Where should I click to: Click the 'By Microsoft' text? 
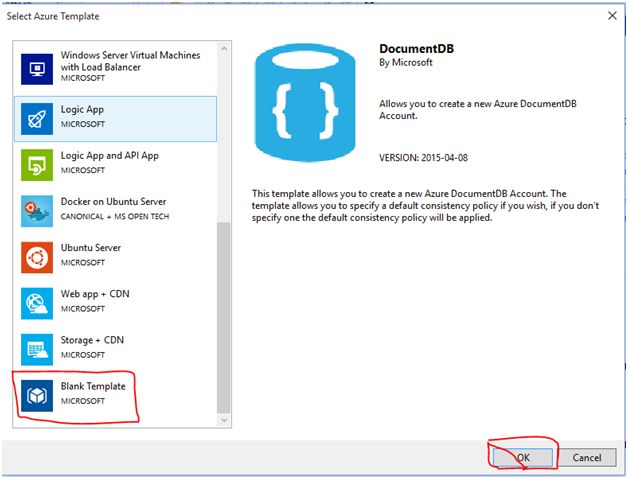pyautogui.click(x=406, y=62)
